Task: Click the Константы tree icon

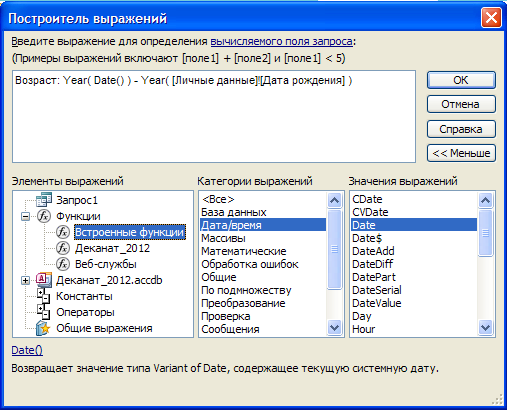Action: 44,296
